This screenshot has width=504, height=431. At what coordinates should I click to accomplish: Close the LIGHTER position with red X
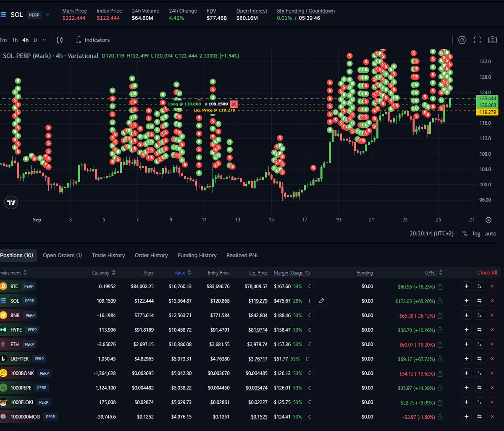(x=492, y=359)
